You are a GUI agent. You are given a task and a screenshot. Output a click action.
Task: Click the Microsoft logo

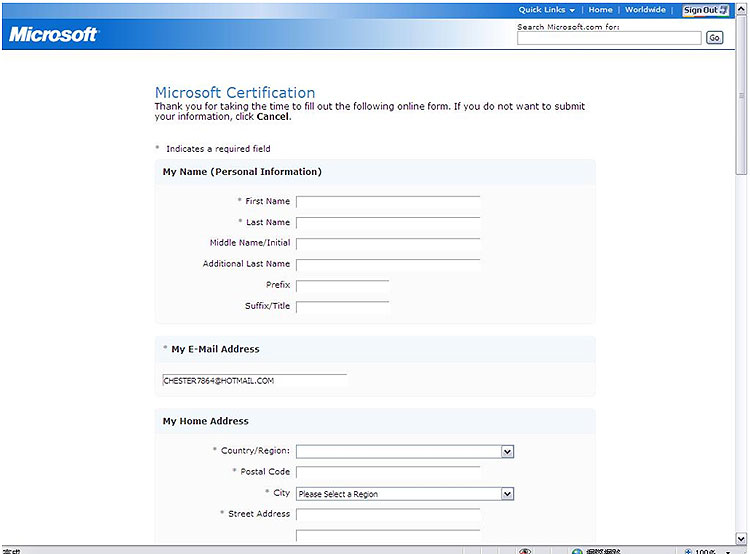coord(53,34)
